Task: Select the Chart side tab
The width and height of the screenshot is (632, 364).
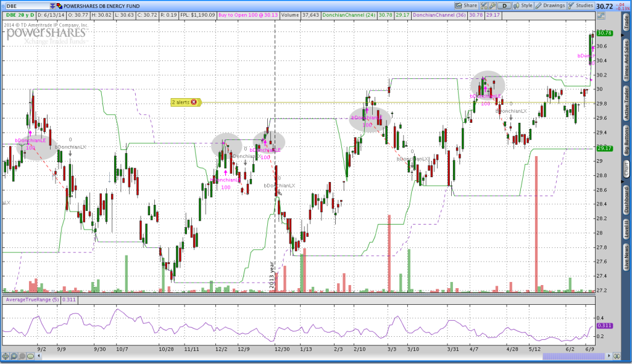Action: tap(627, 169)
